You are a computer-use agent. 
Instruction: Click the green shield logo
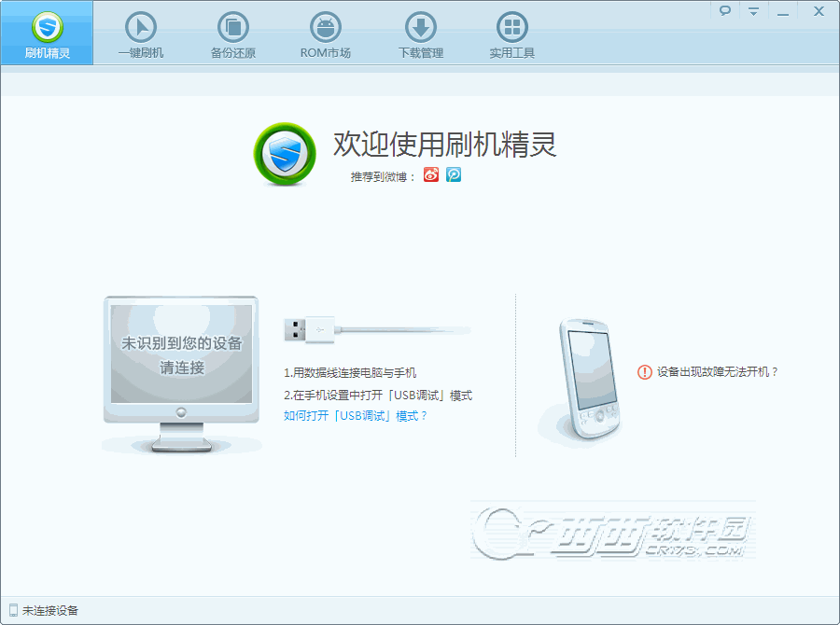(284, 153)
